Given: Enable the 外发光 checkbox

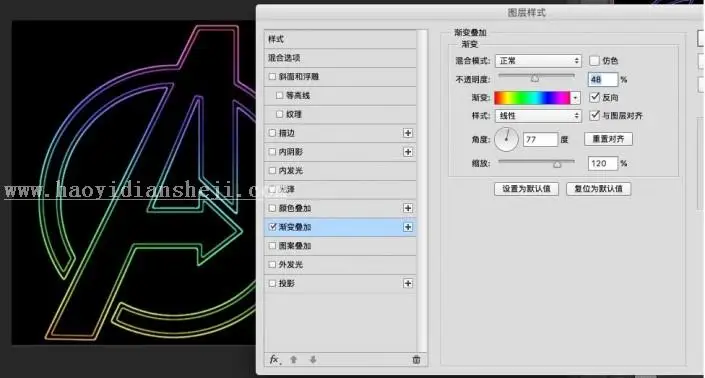Looking at the screenshot, I should (x=272, y=264).
